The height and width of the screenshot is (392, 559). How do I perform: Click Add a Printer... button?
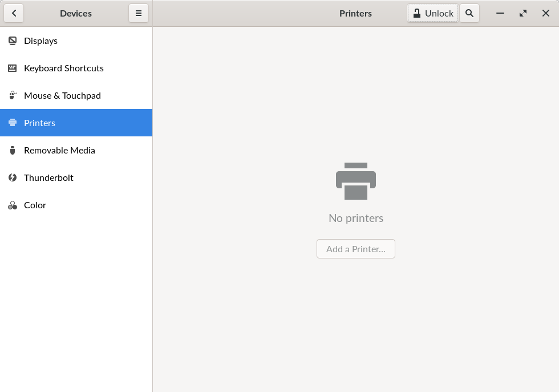tap(356, 249)
